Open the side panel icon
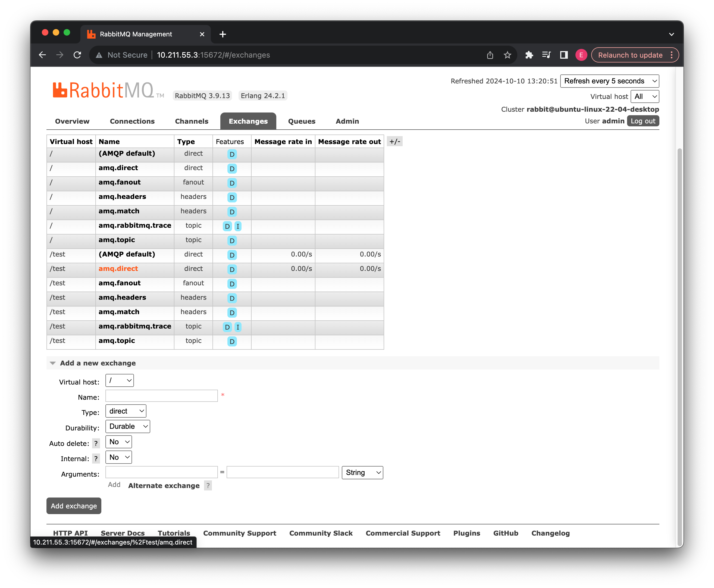714x588 pixels. point(563,55)
